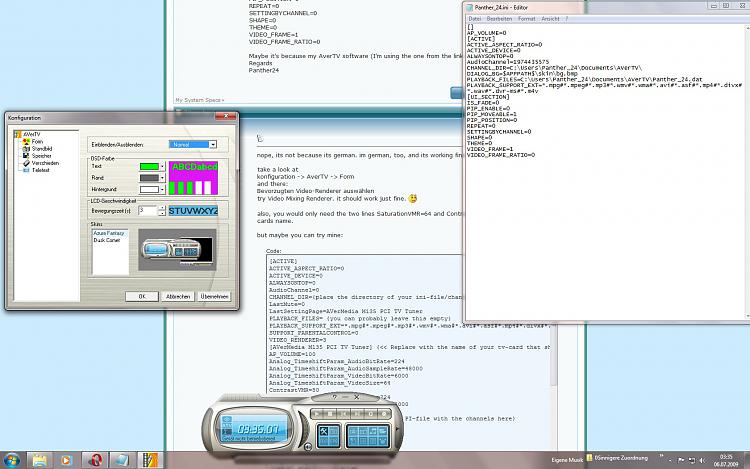The width and height of the screenshot is (750, 469).
Task: Click the volume dial on AVerTV player
Action: pos(304,429)
